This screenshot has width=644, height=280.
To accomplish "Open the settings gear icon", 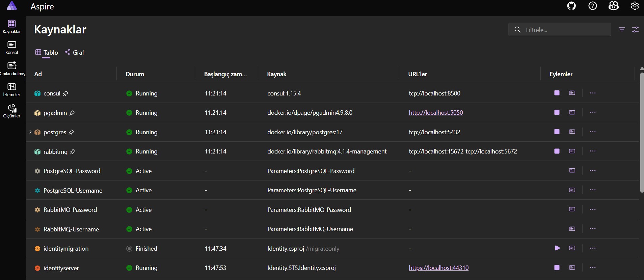I will click(635, 6).
